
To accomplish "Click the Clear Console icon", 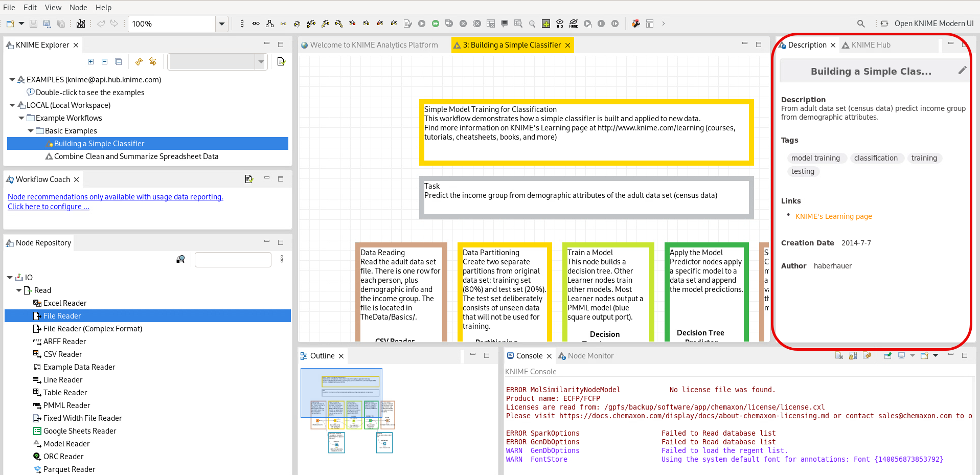I will pos(839,356).
